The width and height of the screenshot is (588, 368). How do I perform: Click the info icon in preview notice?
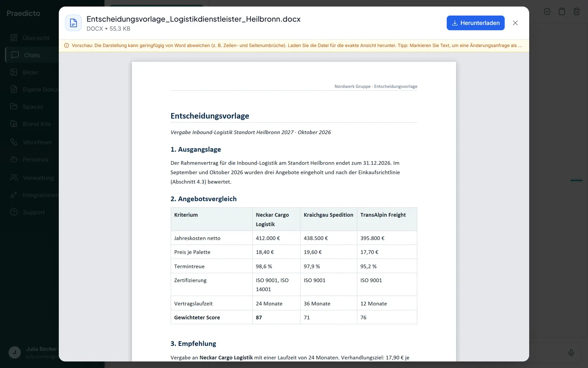(67, 45)
